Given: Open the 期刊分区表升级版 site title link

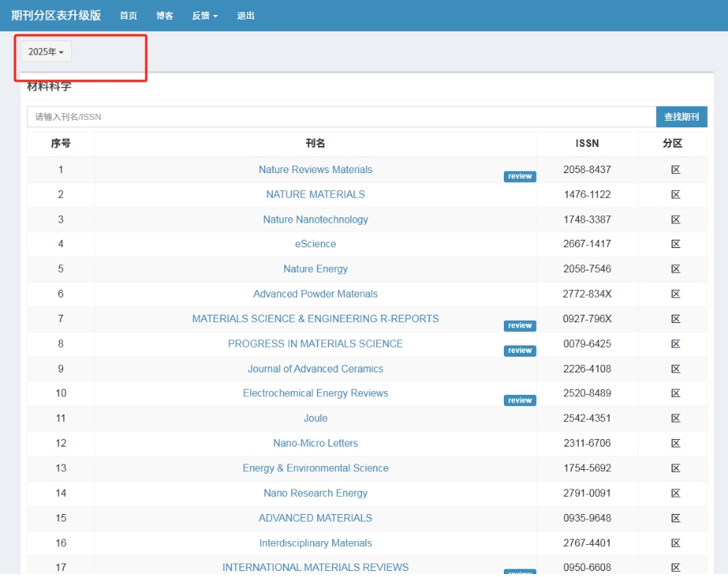Looking at the screenshot, I should coord(55,15).
